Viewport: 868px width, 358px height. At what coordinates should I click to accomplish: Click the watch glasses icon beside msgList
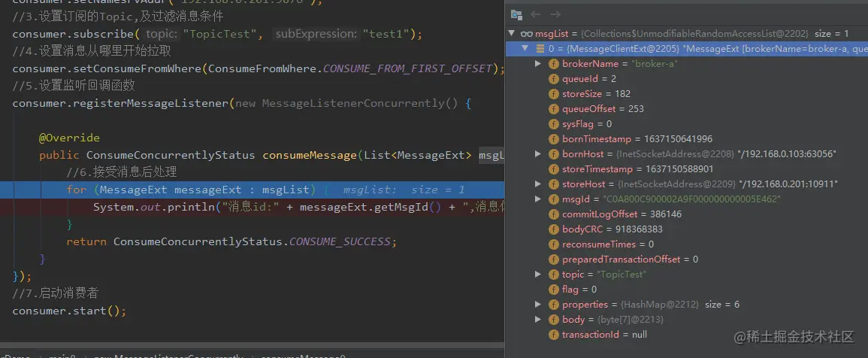click(527, 34)
